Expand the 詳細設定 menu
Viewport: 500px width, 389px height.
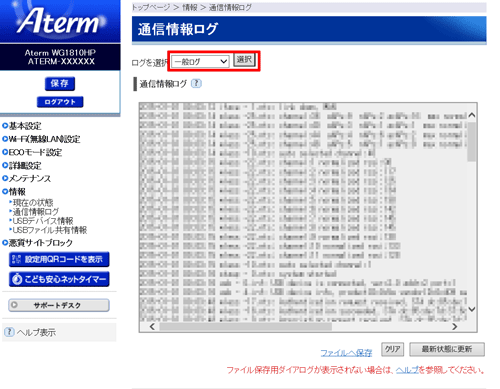[22, 165]
